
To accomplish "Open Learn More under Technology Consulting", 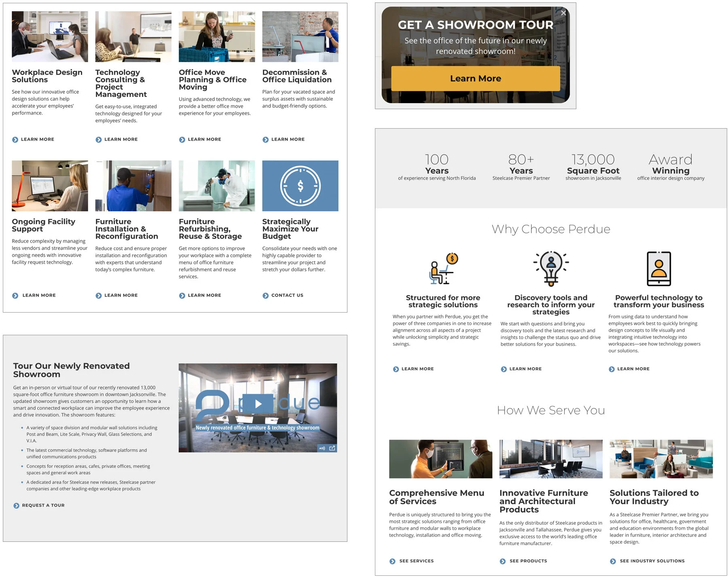I will pyautogui.click(x=116, y=139).
